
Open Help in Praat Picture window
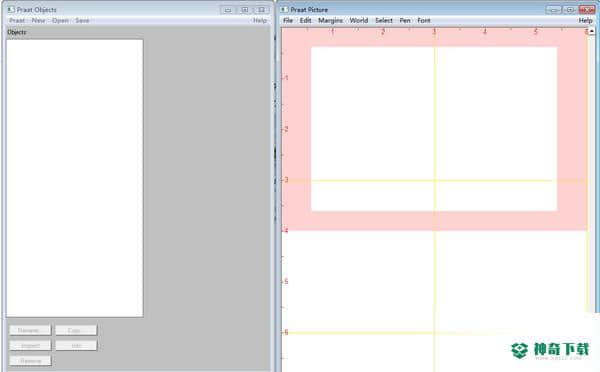point(585,21)
